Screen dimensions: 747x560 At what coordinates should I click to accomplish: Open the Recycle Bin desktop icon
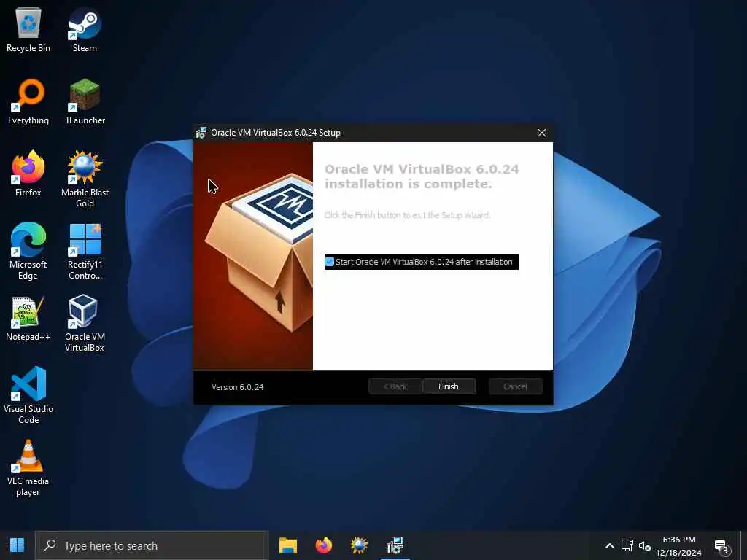(x=28, y=30)
